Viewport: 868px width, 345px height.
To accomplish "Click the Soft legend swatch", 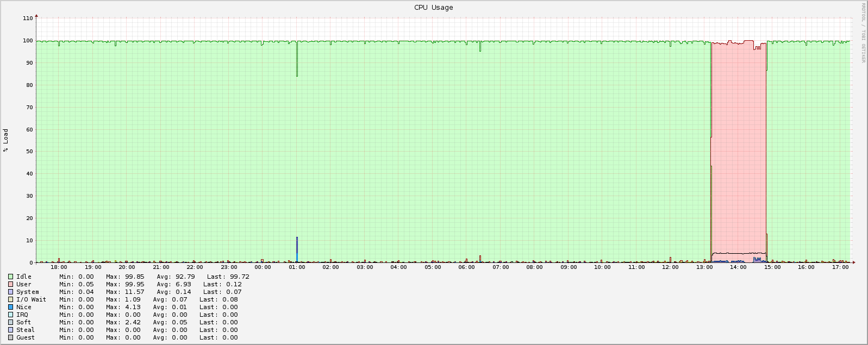I will click(10, 322).
